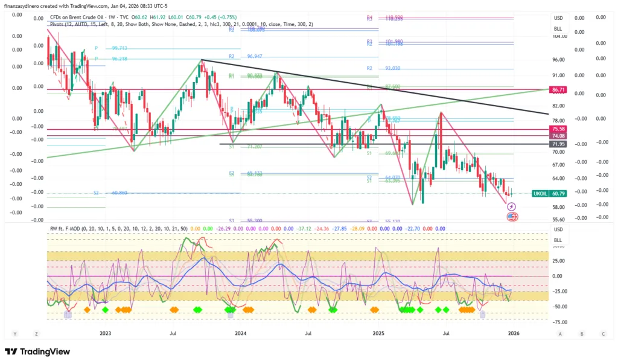Click the 2025 label on the time axis

click(x=378, y=333)
